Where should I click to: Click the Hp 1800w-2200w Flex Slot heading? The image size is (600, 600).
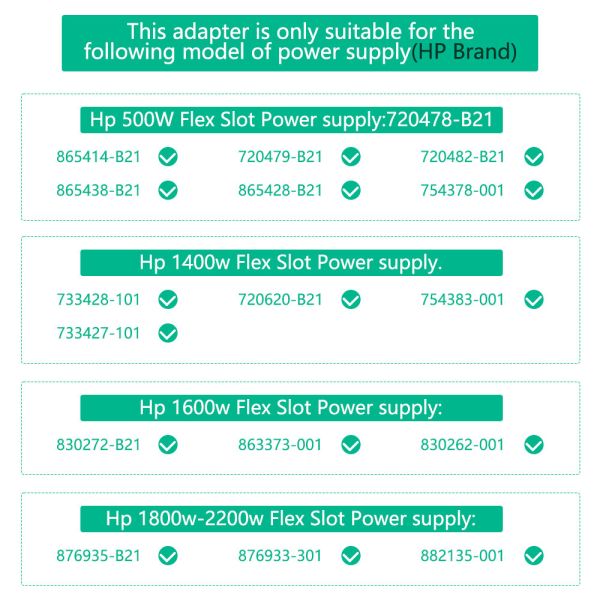(x=292, y=519)
